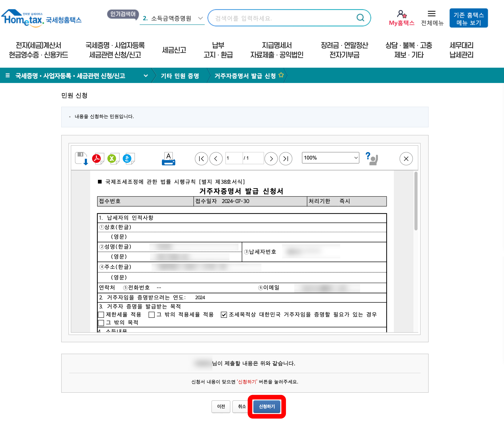Toggle the favorite star on 거주자증명서 발급 신청

281,75
